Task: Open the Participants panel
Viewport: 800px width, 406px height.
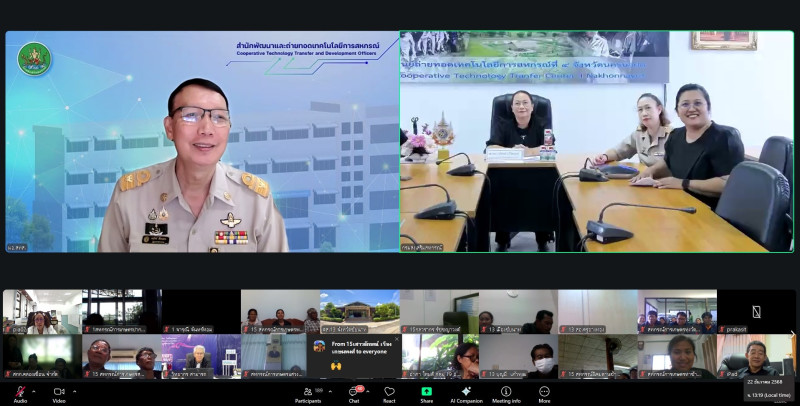Action: (307, 392)
